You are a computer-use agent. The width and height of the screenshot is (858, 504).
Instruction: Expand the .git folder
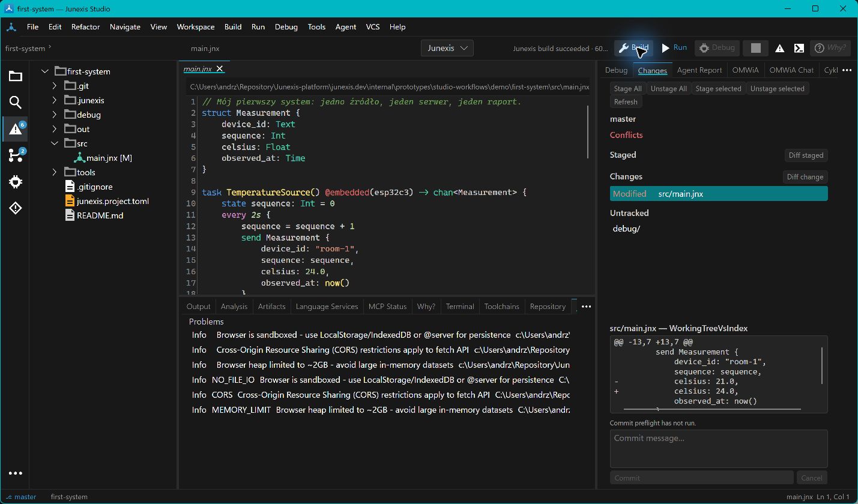[x=55, y=86]
